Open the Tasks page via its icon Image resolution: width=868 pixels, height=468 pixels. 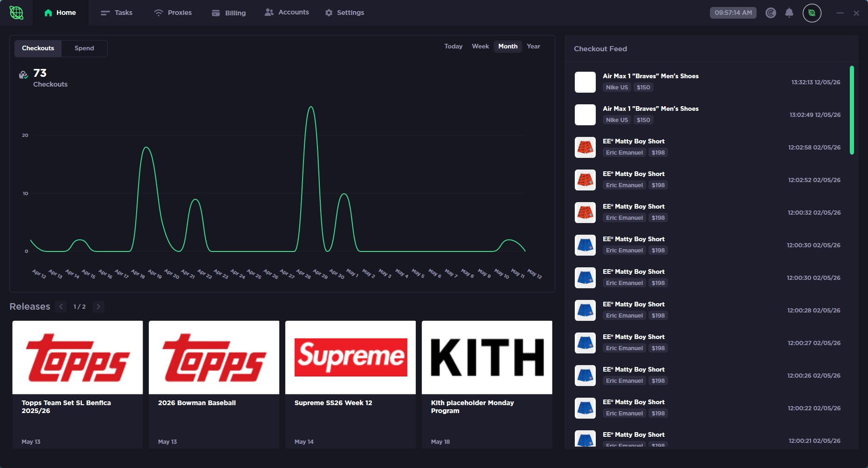coord(105,13)
